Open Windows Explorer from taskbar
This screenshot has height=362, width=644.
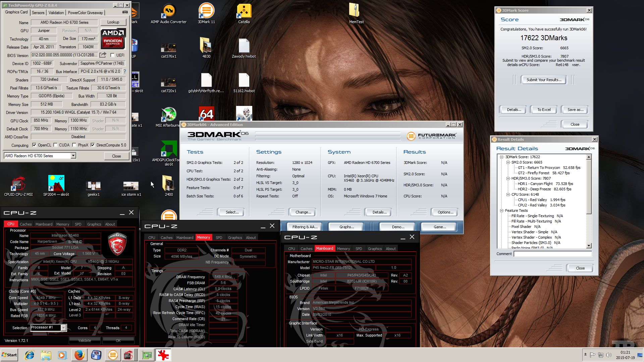coord(46,355)
